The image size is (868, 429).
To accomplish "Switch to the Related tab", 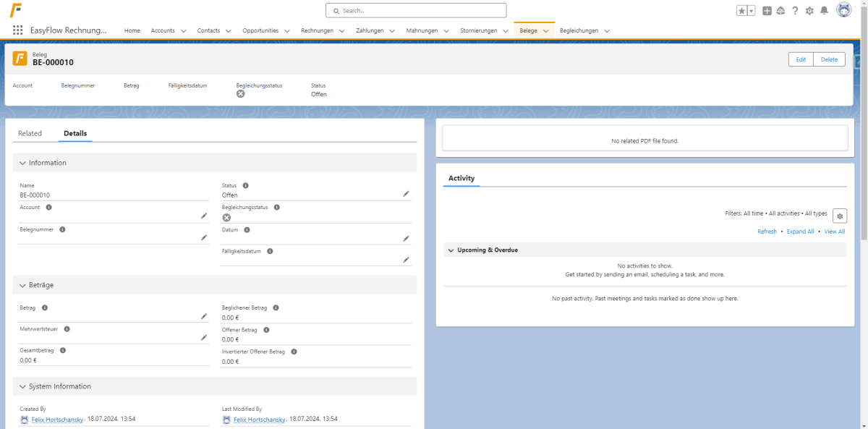I will click(x=30, y=133).
